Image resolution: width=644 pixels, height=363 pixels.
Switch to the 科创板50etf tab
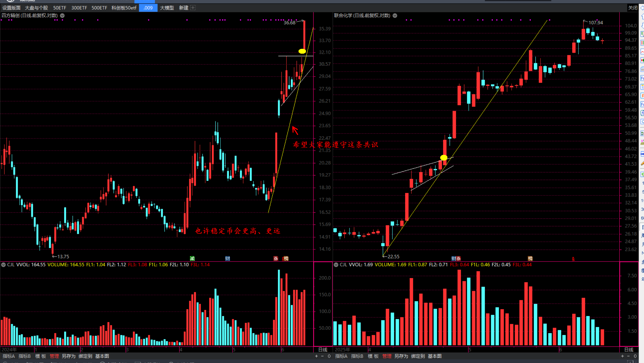point(124,8)
